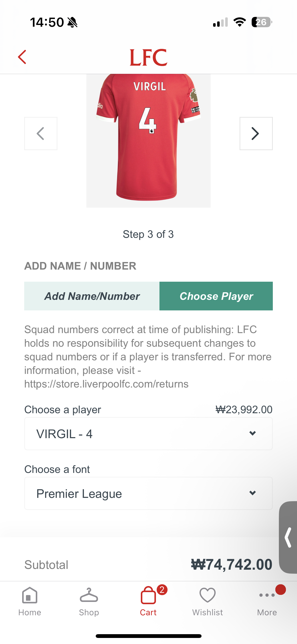Open the VIRGIL - 4 player dropdown
Image resolution: width=297 pixels, height=644 pixels.
(x=148, y=434)
